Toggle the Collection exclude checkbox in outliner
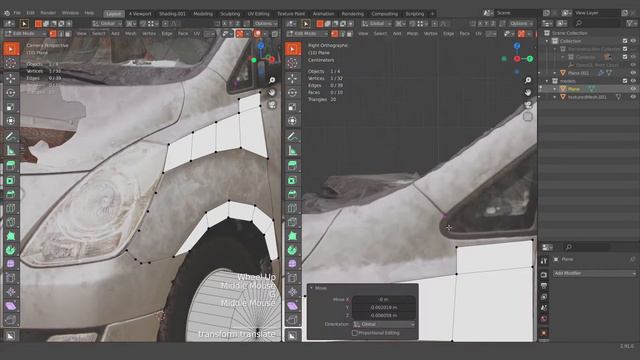This screenshot has width=640, height=360. tap(625, 41)
